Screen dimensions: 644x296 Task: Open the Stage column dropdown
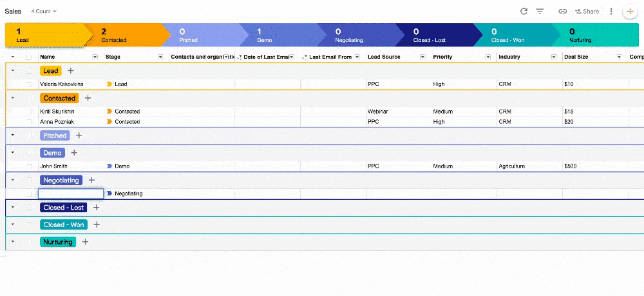point(160,57)
